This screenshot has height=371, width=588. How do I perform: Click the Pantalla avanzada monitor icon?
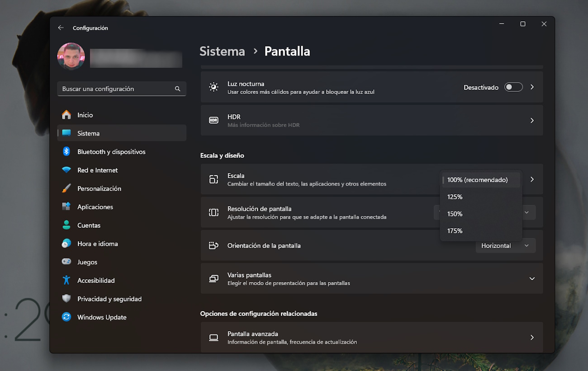213,338
